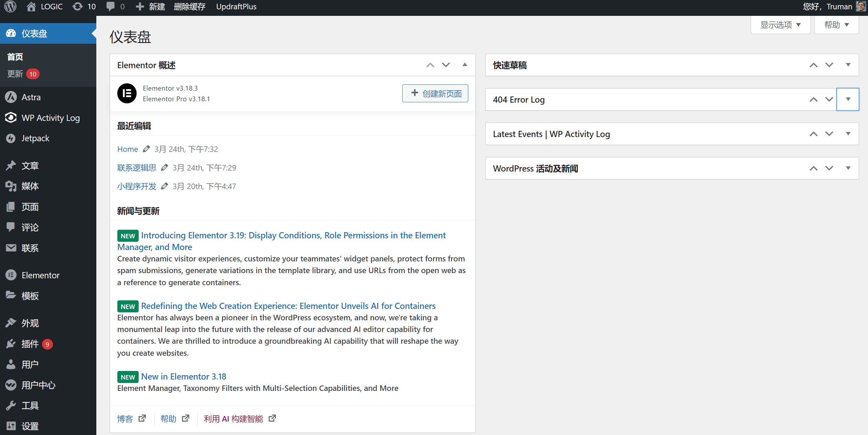Screen dimensions: 868x435
Task: Click the WordPress logo icon
Action: coord(10,7)
